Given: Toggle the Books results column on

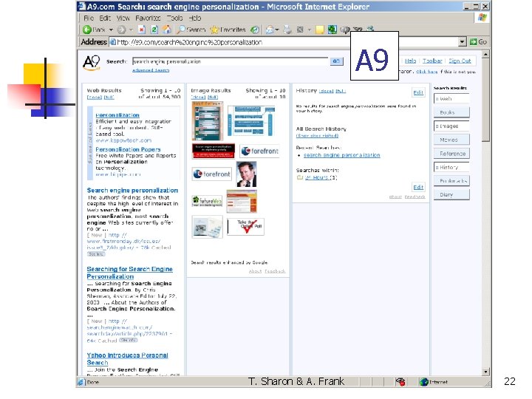Looking at the screenshot, I should [451, 112].
